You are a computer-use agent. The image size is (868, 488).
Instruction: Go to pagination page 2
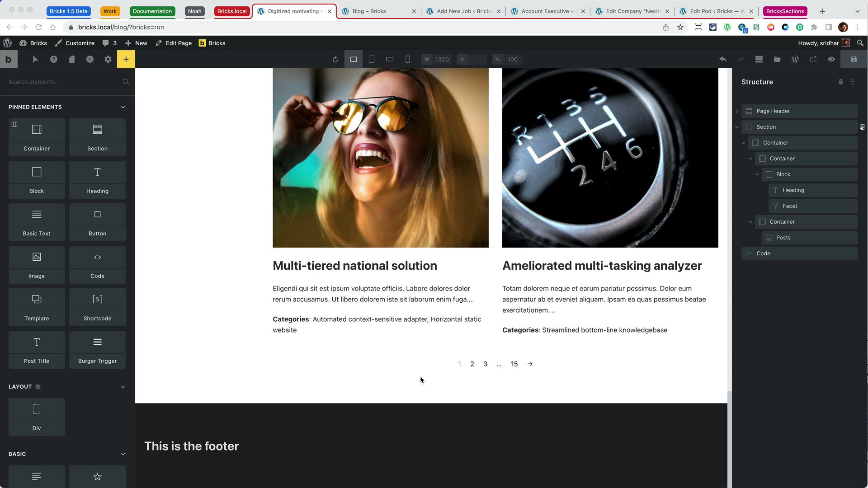472,364
